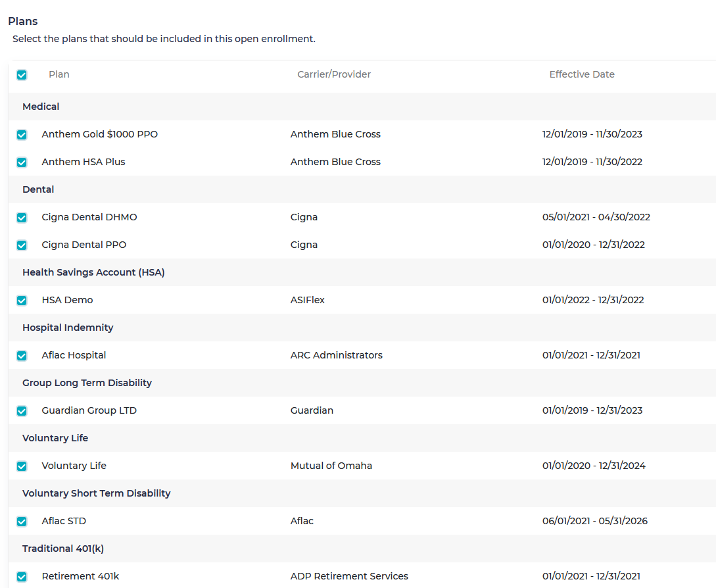Select the Medical section header row
716x588 pixels.
click(41, 106)
